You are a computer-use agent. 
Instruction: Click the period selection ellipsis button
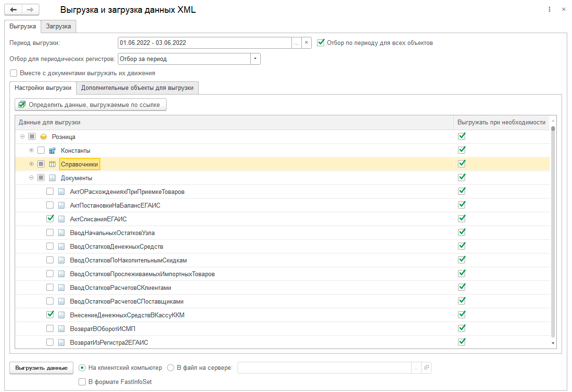(x=296, y=43)
